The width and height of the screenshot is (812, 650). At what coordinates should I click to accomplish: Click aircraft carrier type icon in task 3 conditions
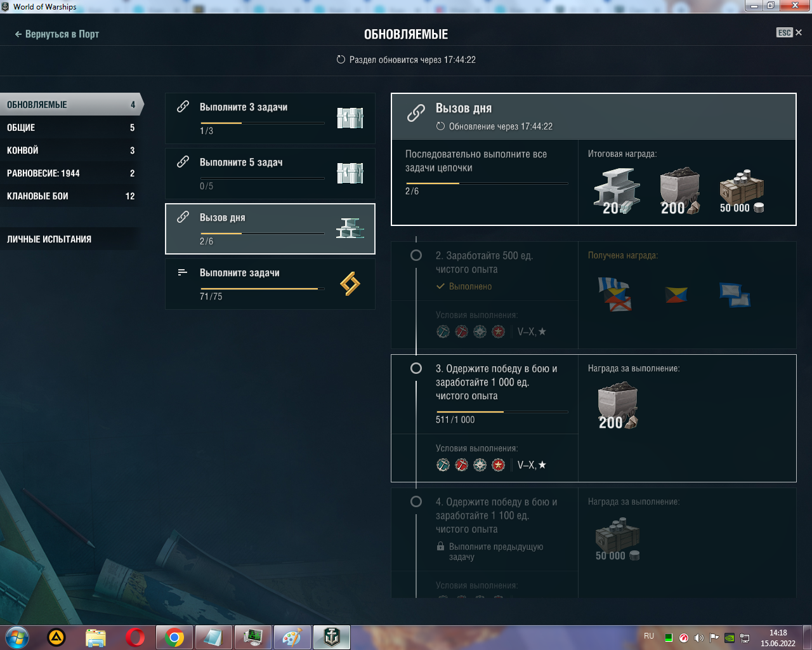click(499, 465)
